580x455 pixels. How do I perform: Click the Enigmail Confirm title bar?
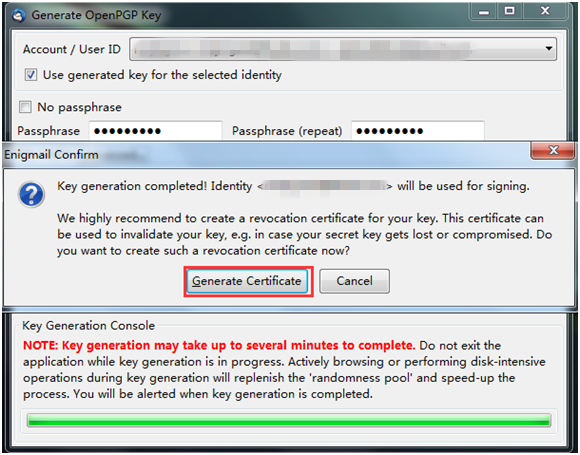(266, 154)
